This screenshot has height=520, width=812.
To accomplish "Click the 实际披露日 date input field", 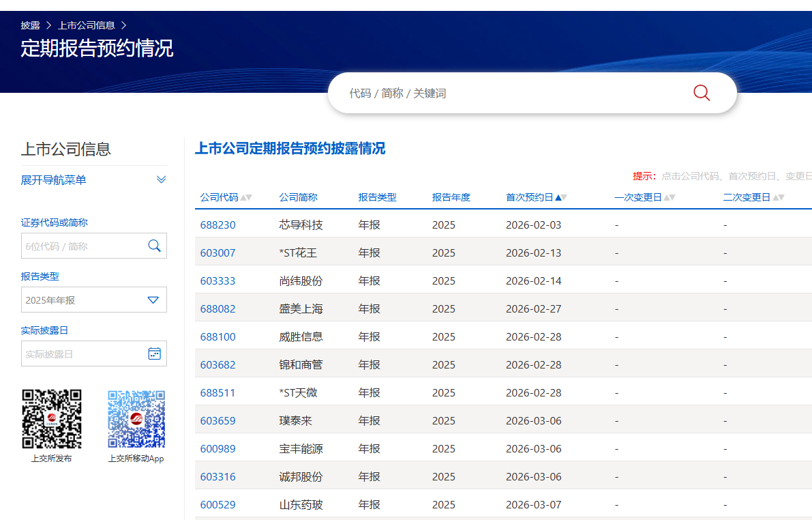I will pos(83,353).
